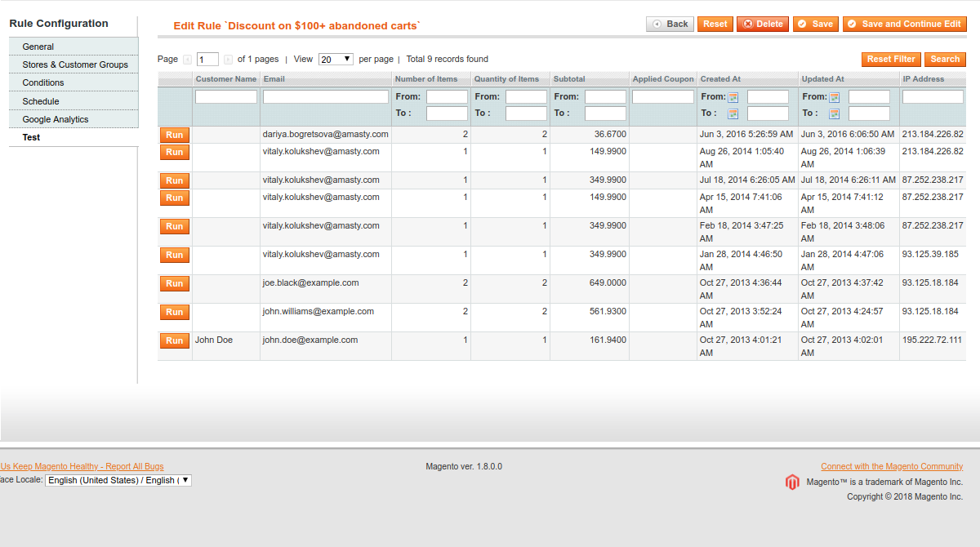
Task: Open Updated At From date calendar
Action: point(835,97)
